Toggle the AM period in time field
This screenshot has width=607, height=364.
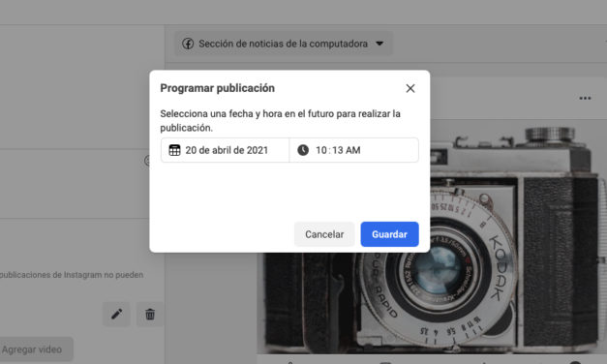click(353, 150)
